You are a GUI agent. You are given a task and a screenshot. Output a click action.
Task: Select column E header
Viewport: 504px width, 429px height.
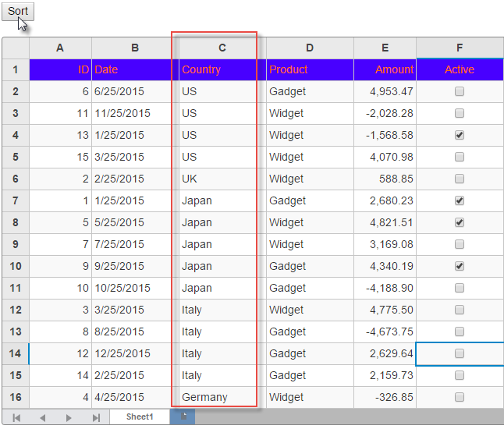coord(385,48)
